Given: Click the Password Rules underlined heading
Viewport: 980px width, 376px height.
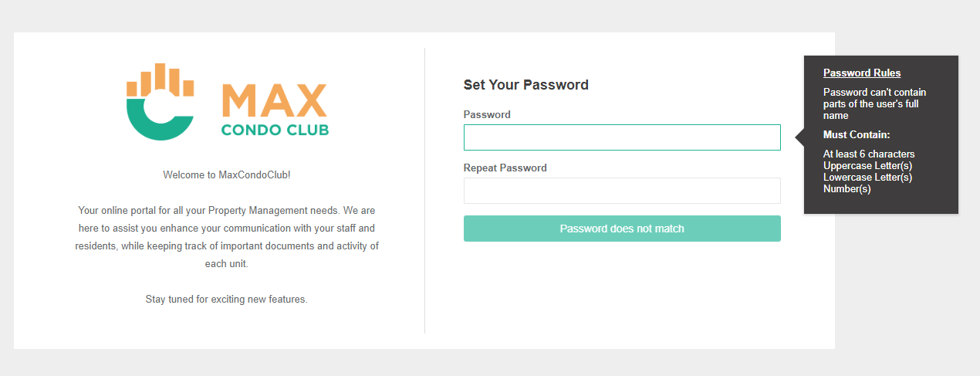Looking at the screenshot, I should 862,73.
